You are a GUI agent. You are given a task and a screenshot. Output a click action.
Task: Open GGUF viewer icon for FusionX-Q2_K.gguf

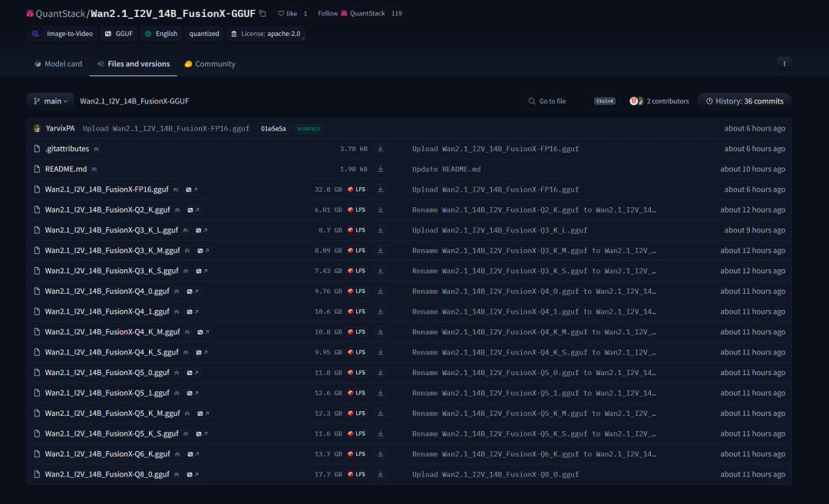(193, 209)
